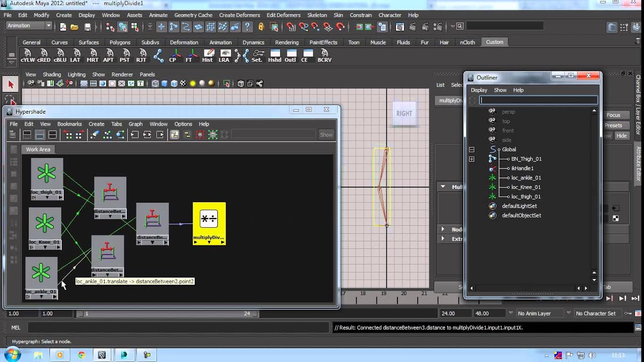
Task: Click the Outliner search input field
Action: pos(538,101)
